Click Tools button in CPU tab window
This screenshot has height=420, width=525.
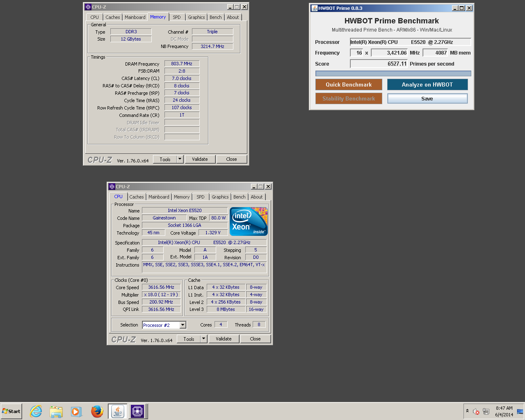coord(189,339)
